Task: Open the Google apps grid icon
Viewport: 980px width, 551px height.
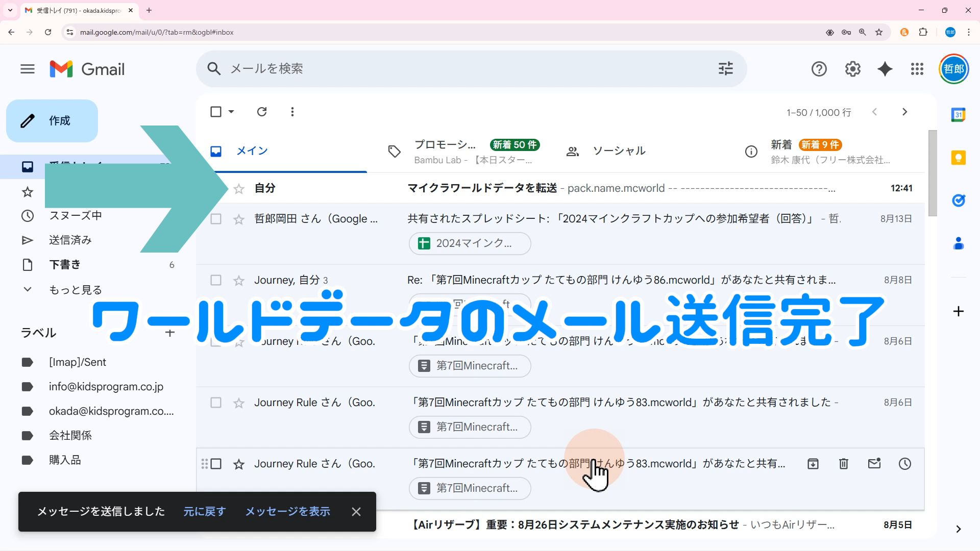Action: [917, 69]
